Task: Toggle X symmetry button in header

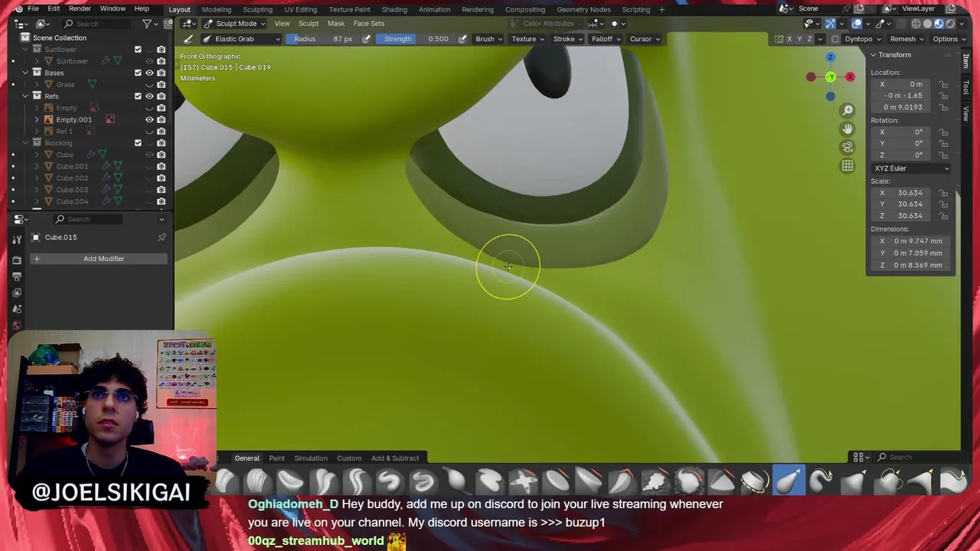Action: (x=789, y=39)
